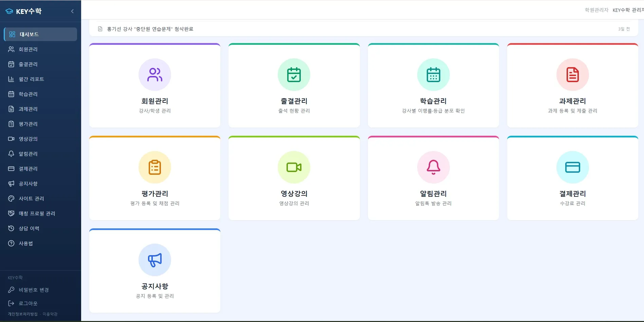Screen dimensions: 644x322
Task: Click the 학원관리자 label in the header
Action: (x=596, y=10)
